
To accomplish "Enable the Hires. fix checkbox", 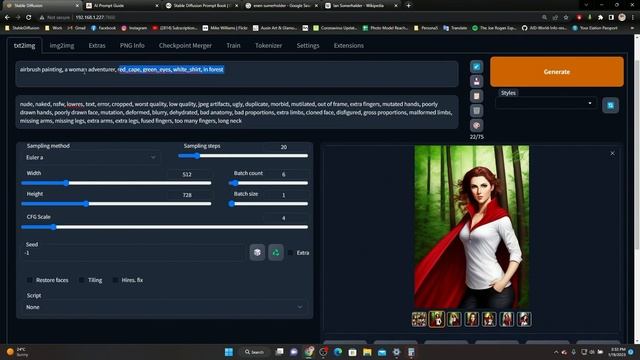I will click(x=115, y=280).
